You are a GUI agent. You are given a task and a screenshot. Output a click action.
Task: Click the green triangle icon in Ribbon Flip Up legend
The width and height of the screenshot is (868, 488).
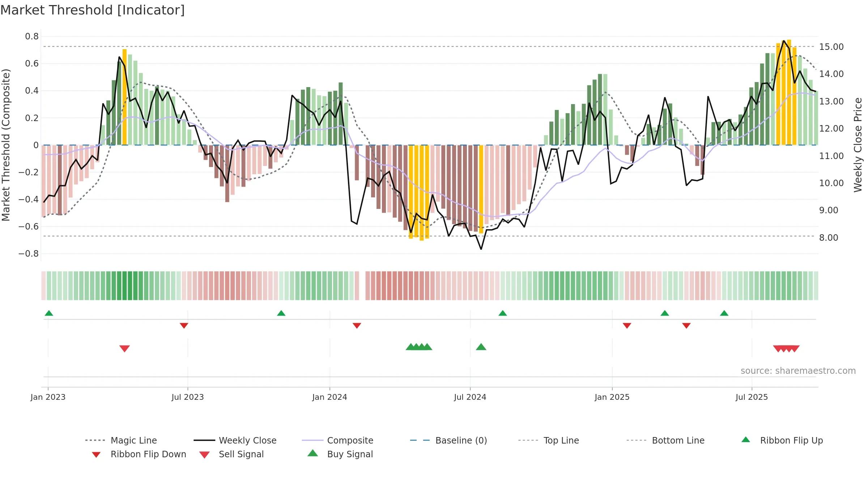tap(746, 440)
